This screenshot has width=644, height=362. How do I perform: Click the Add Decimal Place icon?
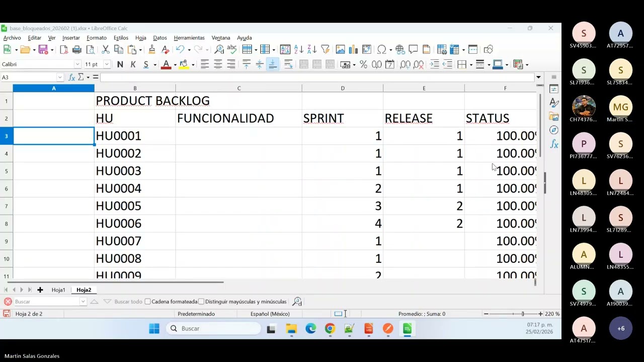click(405, 64)
